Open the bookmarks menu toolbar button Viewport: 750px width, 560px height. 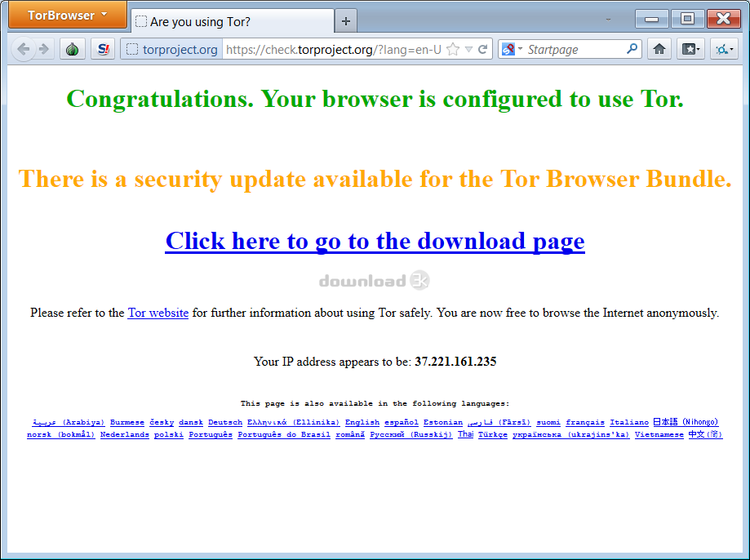(x=690, y=49)
